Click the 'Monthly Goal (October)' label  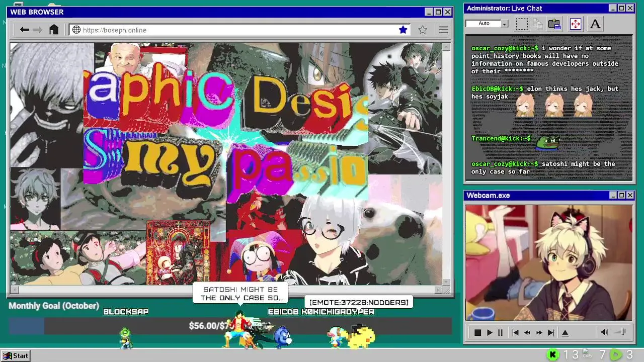coord(54,306)
